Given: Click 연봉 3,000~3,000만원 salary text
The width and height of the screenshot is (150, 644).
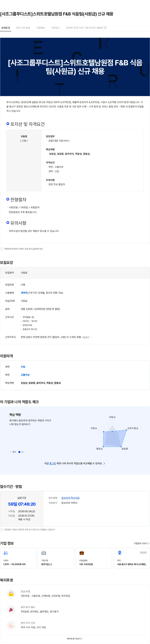Looking at the screenshot, I should pyautogui.click(x=40, y=309).
